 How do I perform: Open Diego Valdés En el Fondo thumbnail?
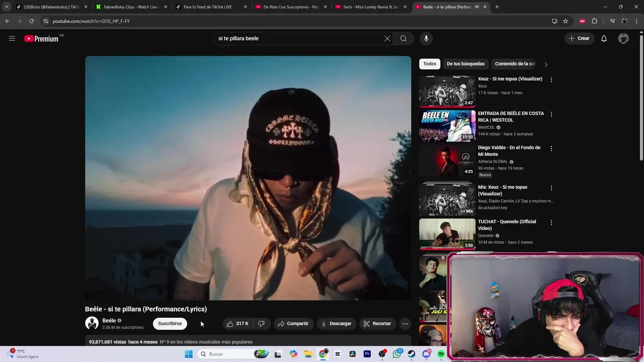[x=447, y=160]
